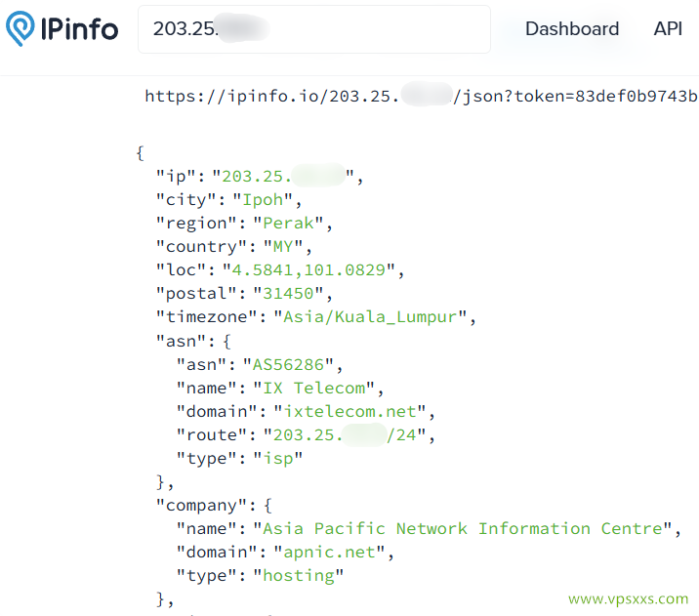Select the asn name "IX Telecom"
This screenshot has height=616, width=699.
(x=313, y=389)
